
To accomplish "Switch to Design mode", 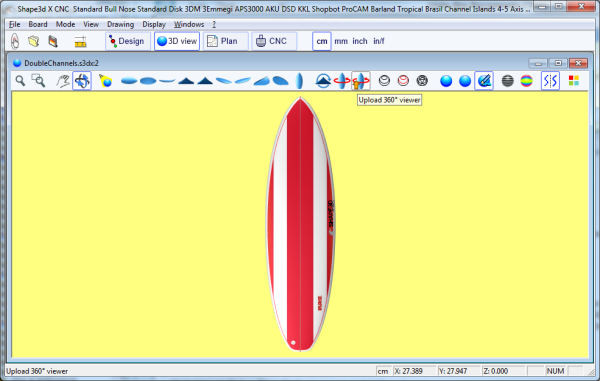I will click(x=128, y=41).
